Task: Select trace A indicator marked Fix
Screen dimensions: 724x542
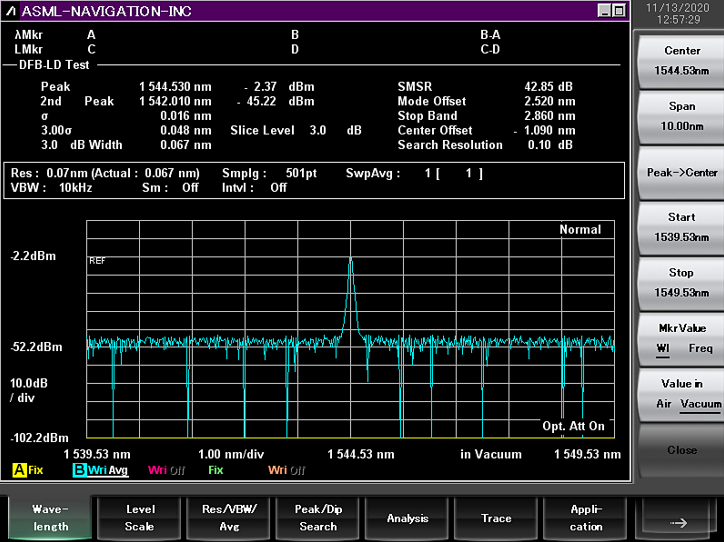Action: tap(28, 470)
